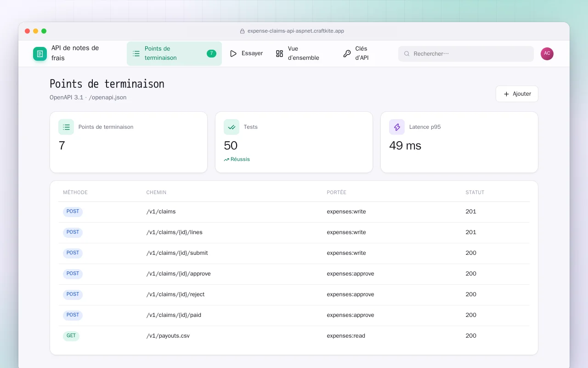Viewport: 588px width, 368px height.
Task: Click the list icon on endpoints stat card
Action: (x=66, y=127)
